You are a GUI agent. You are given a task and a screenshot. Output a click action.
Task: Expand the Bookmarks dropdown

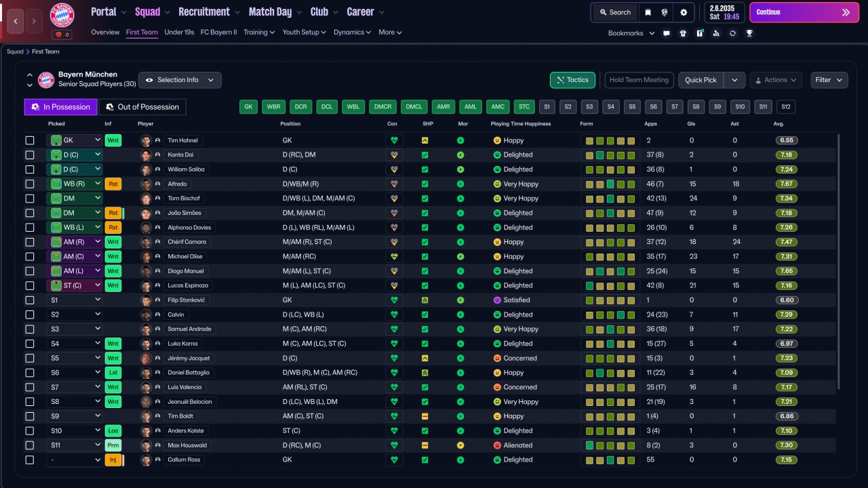tap(631, 33)
